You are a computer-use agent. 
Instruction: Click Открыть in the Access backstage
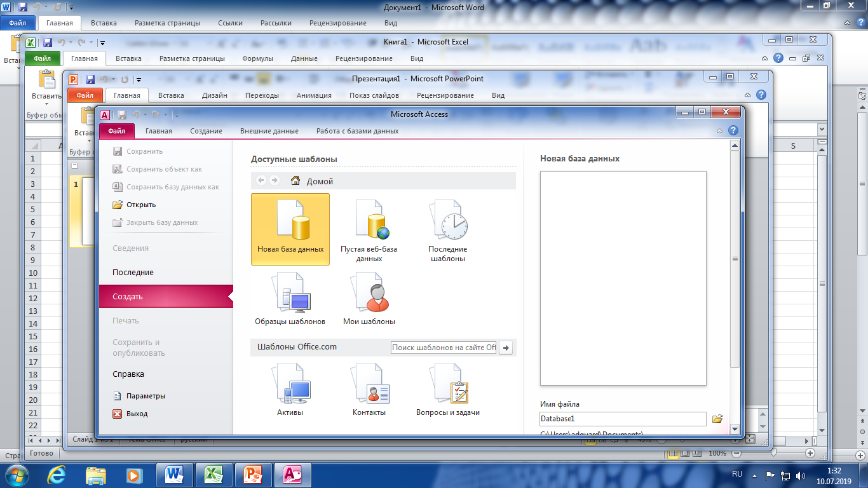point(133,205)
